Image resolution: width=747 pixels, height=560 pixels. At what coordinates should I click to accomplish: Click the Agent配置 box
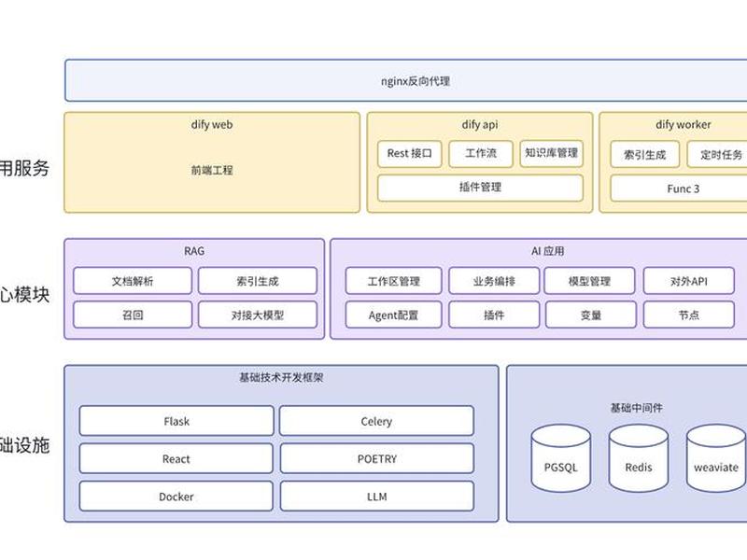point(393,315)
